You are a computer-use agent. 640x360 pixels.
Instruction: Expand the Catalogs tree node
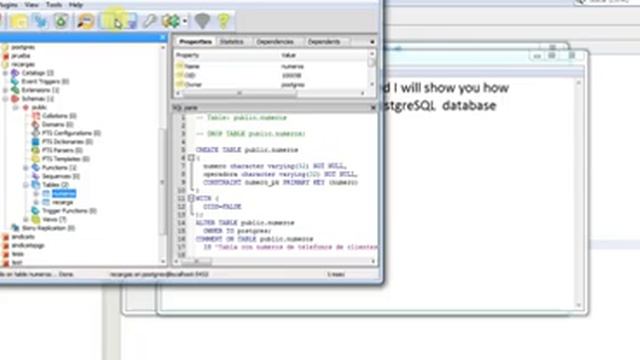coord(5,73)
